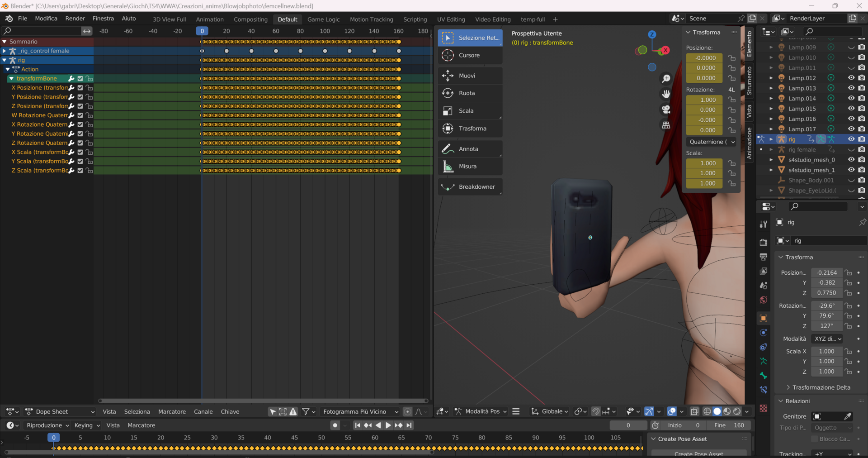Screen dimensions: 868x458
Task: Switch to the Scripting workspace tab
Action: click(415, 19)
